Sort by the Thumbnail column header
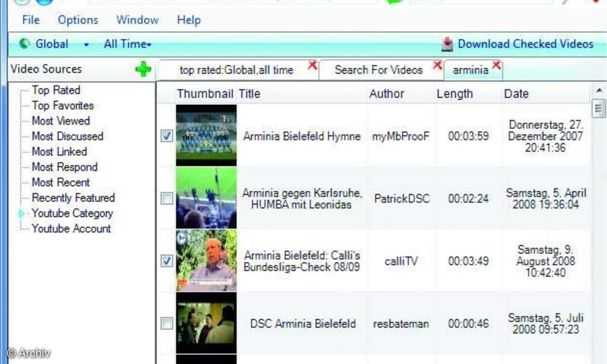This screenshot has height=364, width=607. pyautogui.click(x=205, y=94)
